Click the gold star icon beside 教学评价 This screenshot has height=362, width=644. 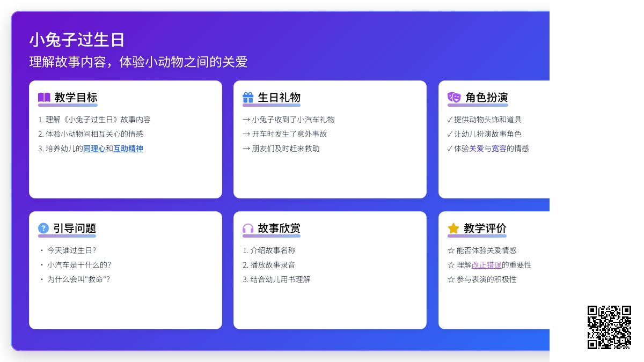(453, 228)
